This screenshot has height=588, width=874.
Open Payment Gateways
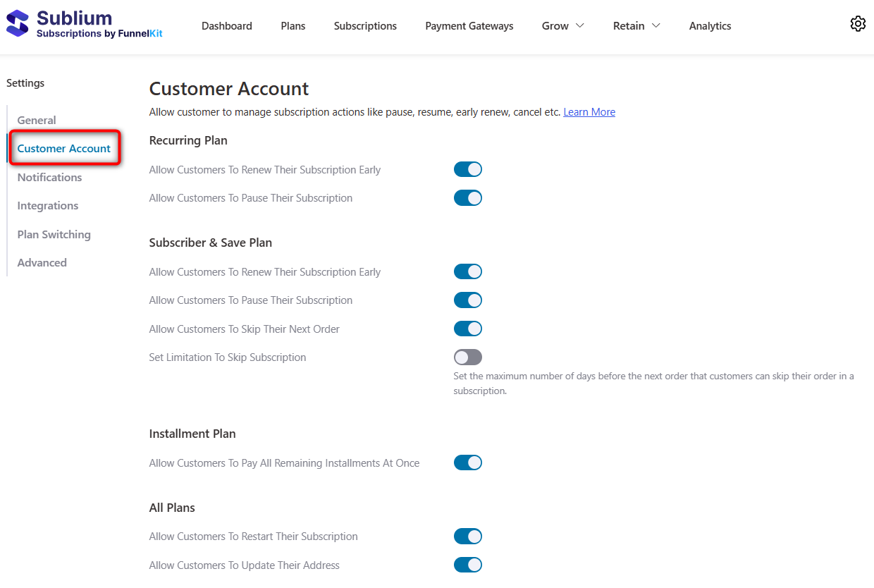tap(469, 26)
